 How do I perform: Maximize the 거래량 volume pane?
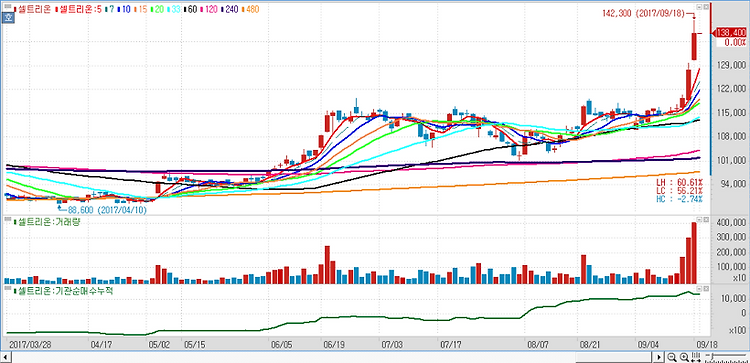[706, 219]
